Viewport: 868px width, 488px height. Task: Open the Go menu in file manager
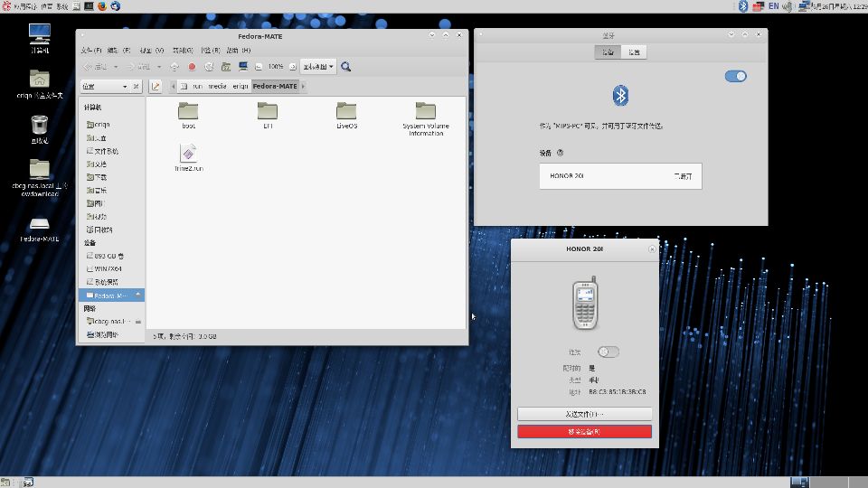coord(183,51)
